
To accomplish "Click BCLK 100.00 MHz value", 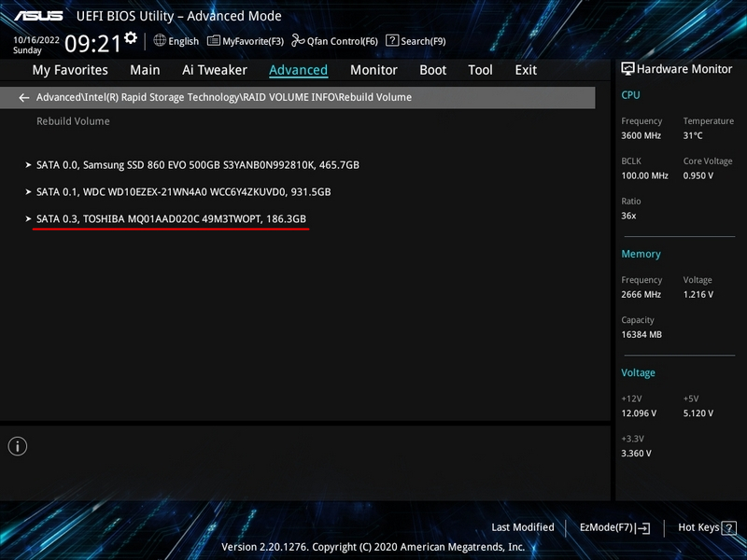I will [x=644, y=175].
